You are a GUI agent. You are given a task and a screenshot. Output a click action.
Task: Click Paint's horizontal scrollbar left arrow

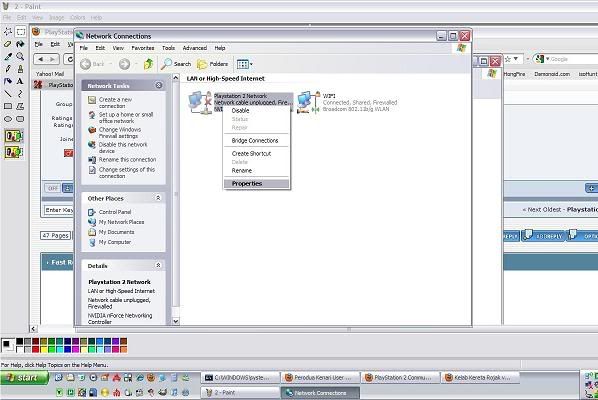click(x=33, y=329)
